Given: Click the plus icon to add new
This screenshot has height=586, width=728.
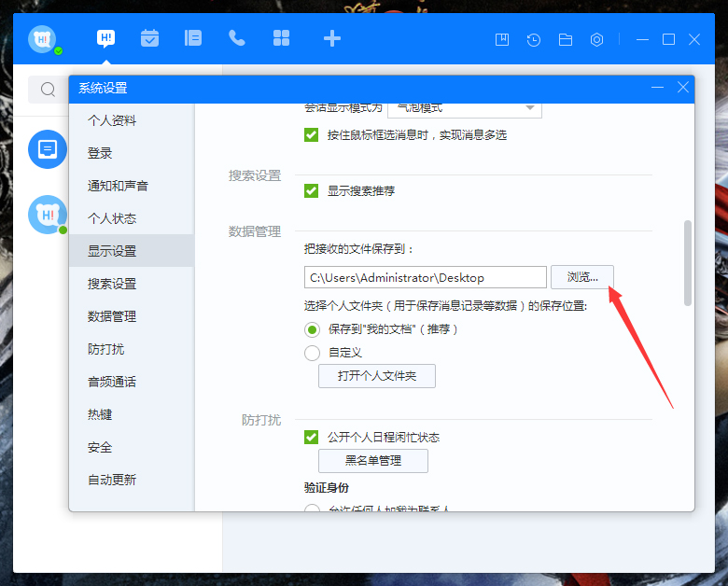Looking at the screenshot, I should 331,38.
